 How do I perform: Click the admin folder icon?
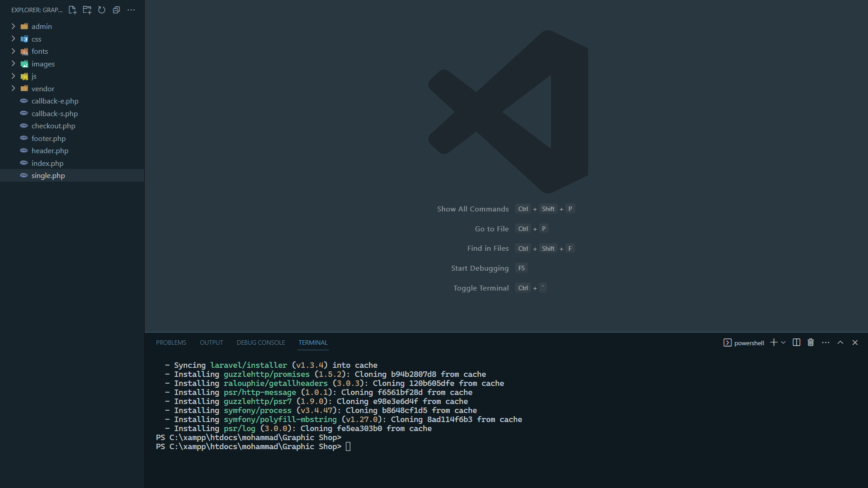24,26
